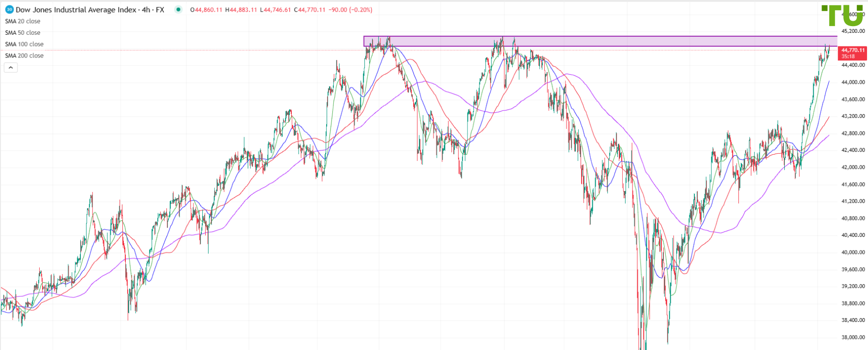Click the 41,600.00 price axis label
Screen dimensions: 868x350
(853, 184)
